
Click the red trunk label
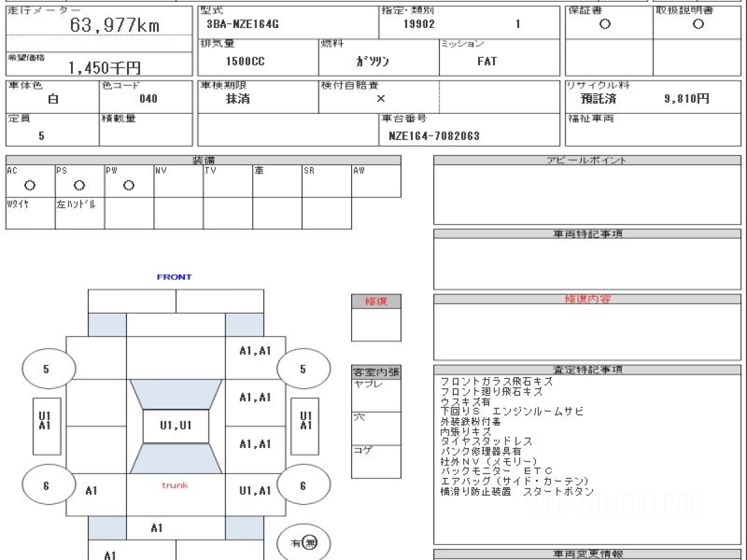[x=175, y=485]
